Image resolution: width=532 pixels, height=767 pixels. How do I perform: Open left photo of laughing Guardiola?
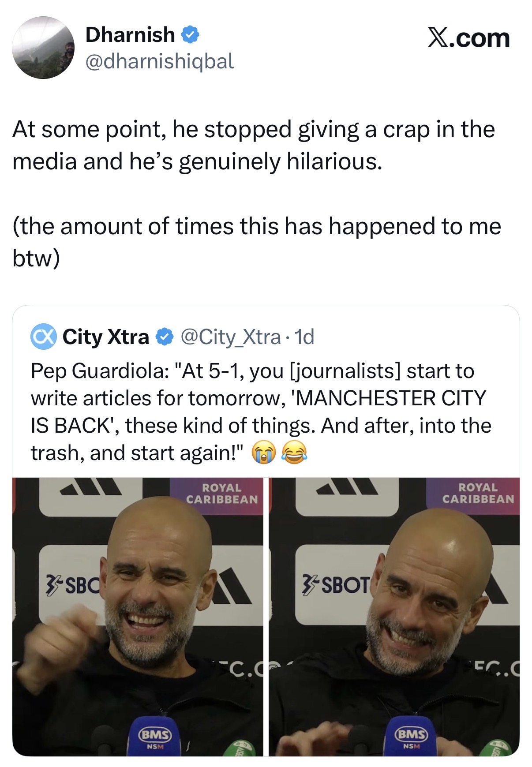tap(138, 616)
